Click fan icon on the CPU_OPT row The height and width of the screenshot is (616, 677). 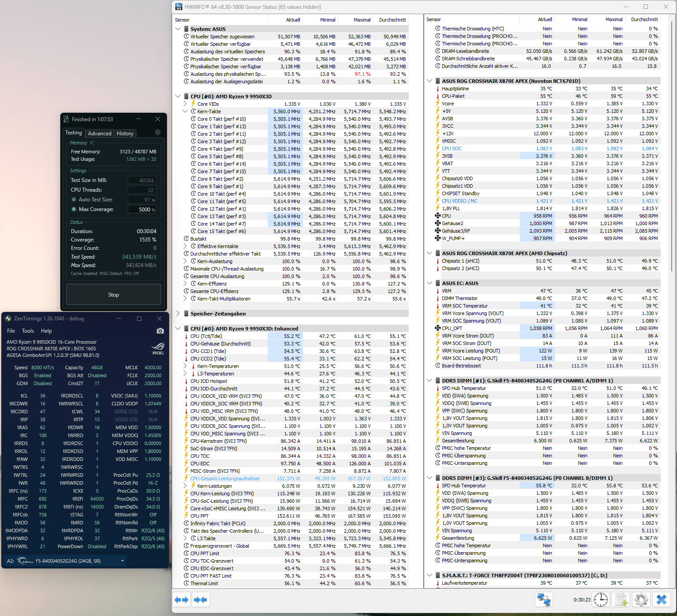tap(438, 328)
